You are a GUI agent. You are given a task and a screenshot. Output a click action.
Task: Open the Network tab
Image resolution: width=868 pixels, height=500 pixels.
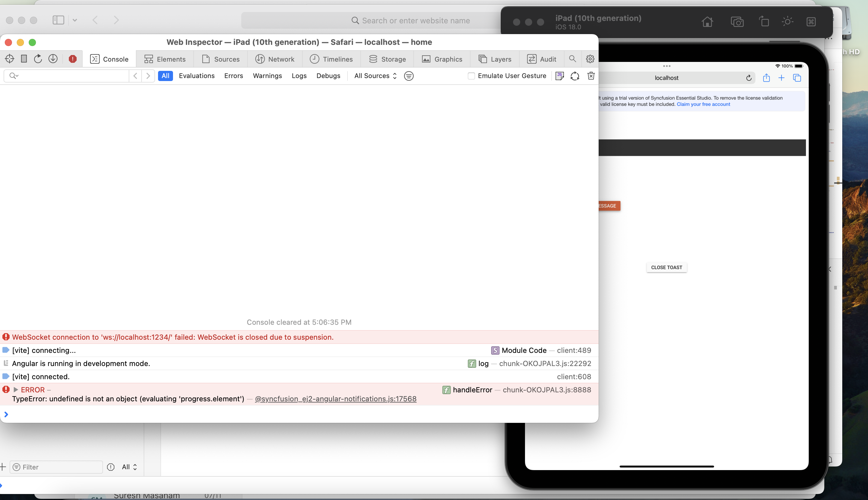(275, 59)
